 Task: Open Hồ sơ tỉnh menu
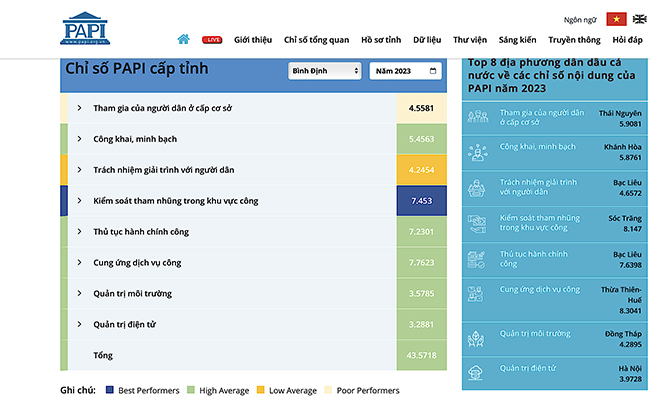coord(381,40)
